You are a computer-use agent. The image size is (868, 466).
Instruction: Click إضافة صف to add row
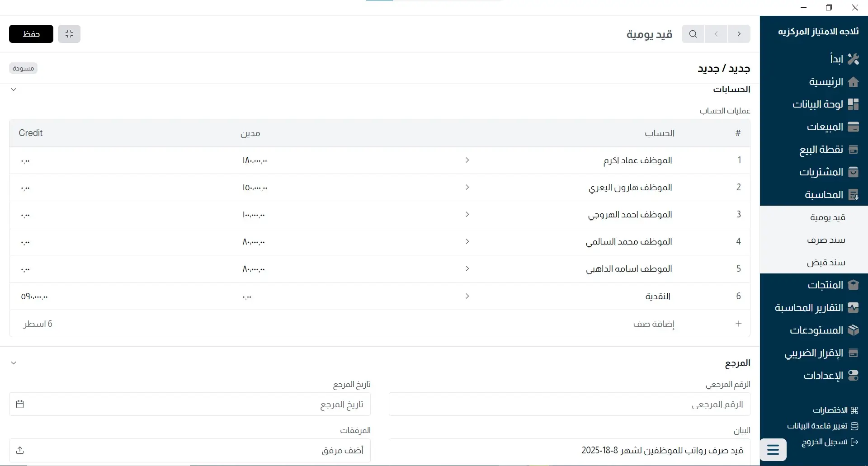pyautogui.click(x=654, y=324)
